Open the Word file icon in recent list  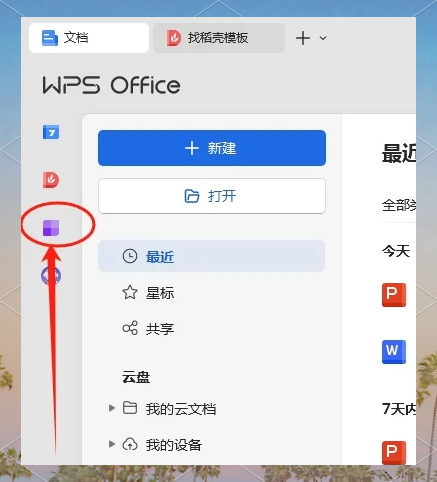click(394, 352)
